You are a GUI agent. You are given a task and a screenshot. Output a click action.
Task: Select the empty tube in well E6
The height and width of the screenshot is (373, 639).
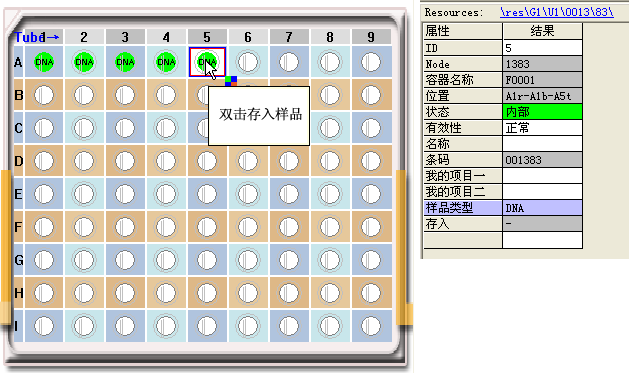(248, 194)
